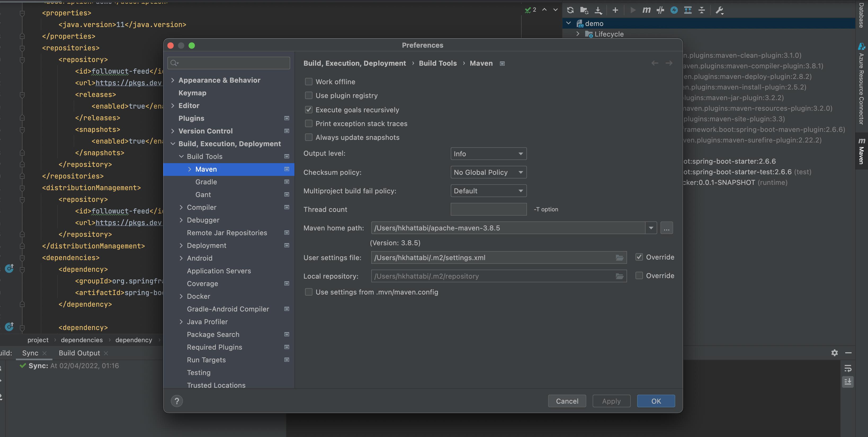Click Collapse All icon in Maven toolbar
This screenshot has height=437, width=868.
[701, 10]
